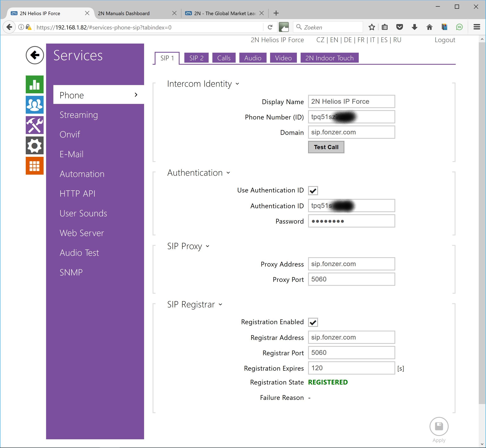Open Streaming in the Services menu

pyautogui.click(x=79, y=115)
